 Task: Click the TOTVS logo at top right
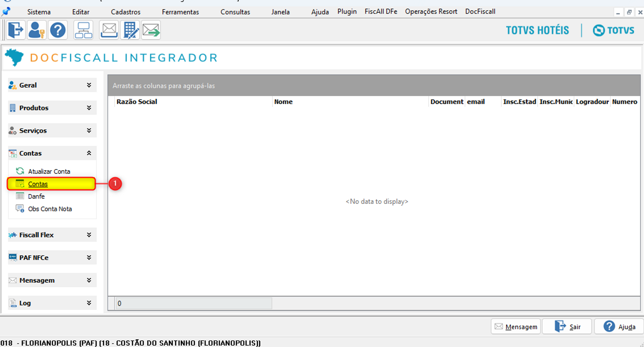point(613,30)
